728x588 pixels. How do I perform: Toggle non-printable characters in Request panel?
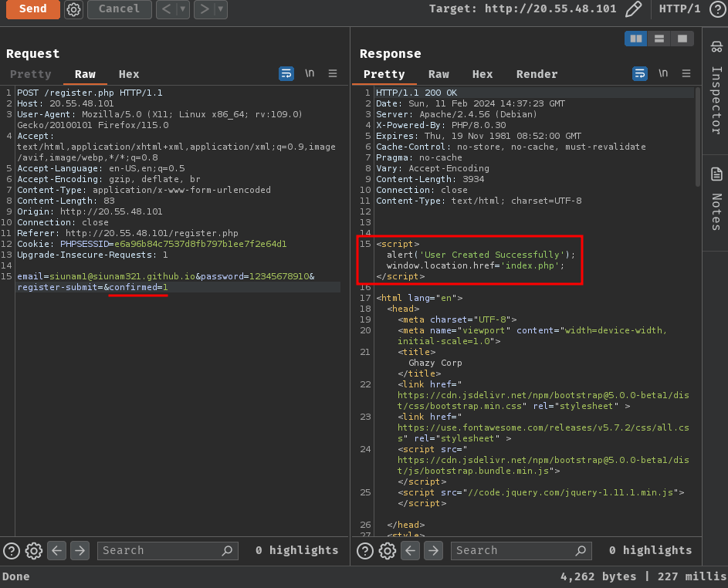click(310, 73)
